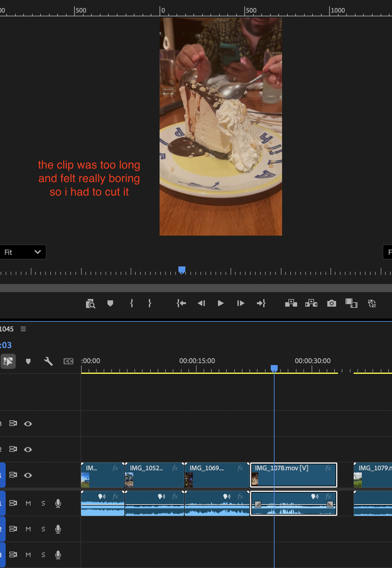Export a frame with the camera icon
The height and width of the screenshot is (568, 392).
click(331, 303)
